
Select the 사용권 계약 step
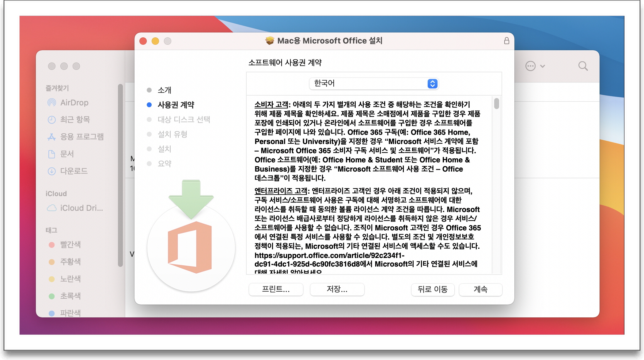(176, 105)
